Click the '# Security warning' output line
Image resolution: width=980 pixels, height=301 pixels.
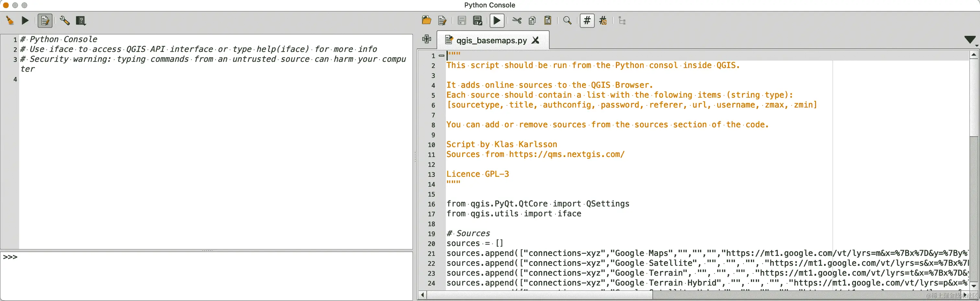[213, 64]
